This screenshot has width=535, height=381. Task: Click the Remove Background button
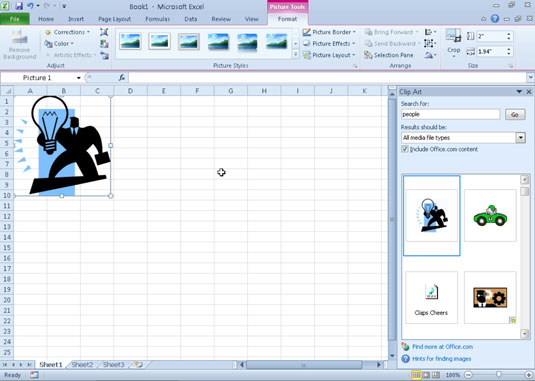19,45
